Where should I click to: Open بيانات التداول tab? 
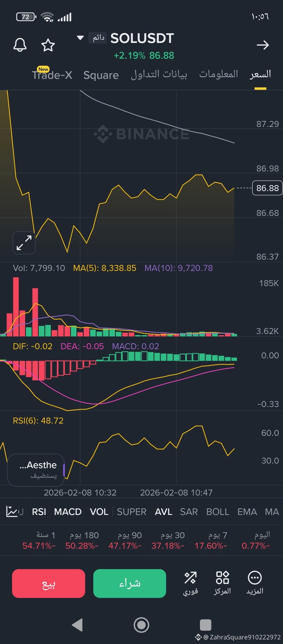(x=159, y=74)
